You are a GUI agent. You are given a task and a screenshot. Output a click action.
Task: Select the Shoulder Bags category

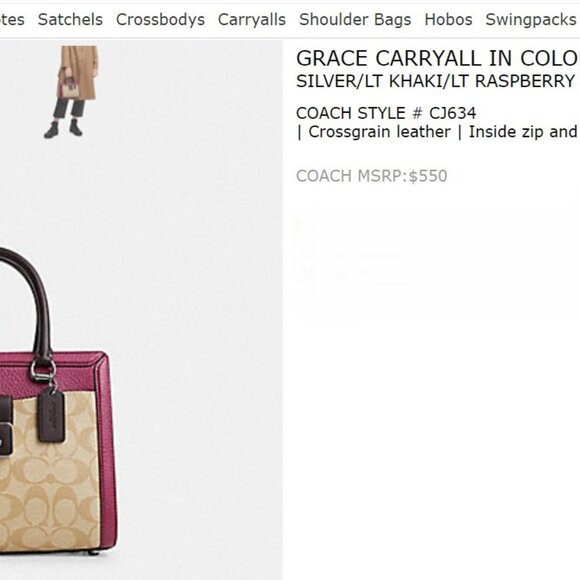tap(355, 20)
